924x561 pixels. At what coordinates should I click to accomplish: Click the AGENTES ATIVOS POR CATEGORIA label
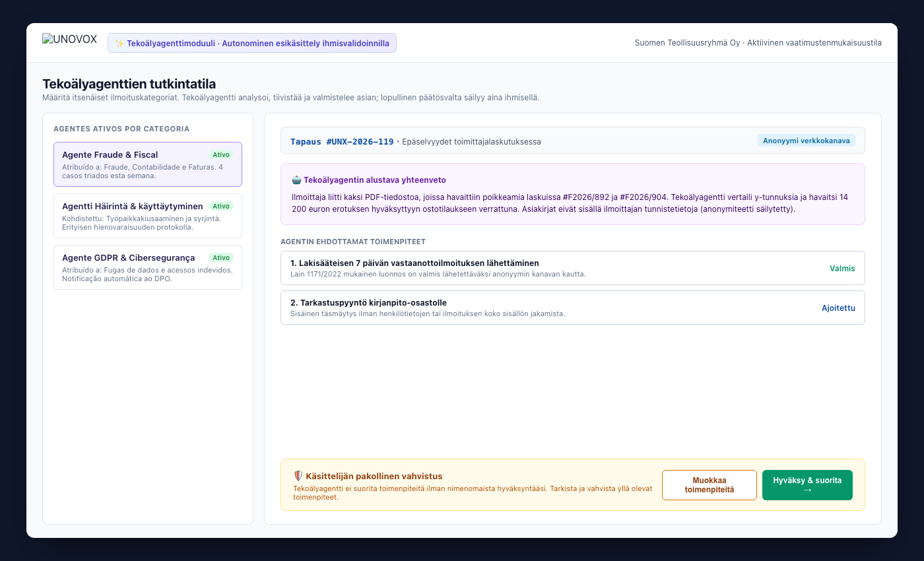tap(121, 129)
